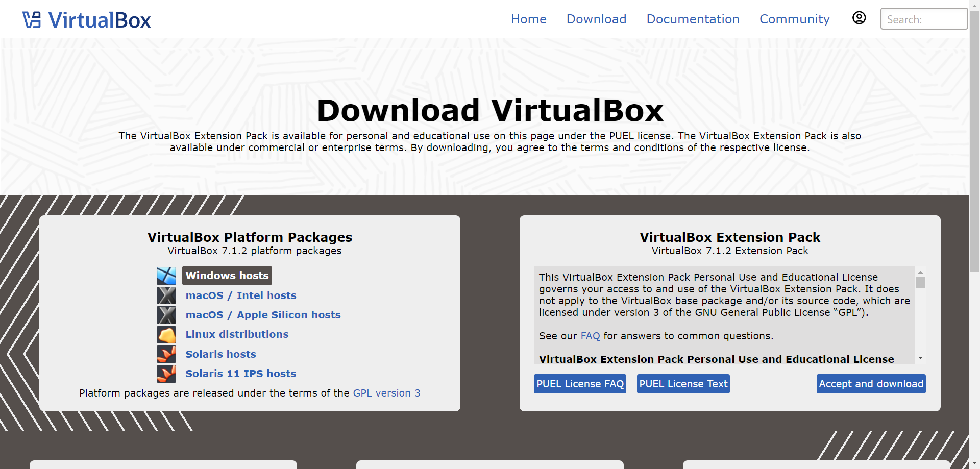The height and width of the screenshot is (469, 980).
Task: Open the GPL version 3 license link
Action: click(386, 393)
